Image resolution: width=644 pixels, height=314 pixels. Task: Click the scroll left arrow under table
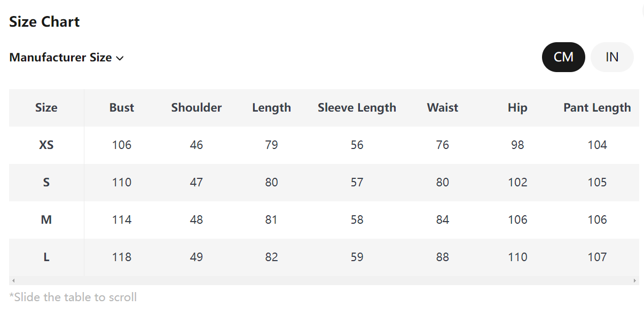tap(13, 280)
